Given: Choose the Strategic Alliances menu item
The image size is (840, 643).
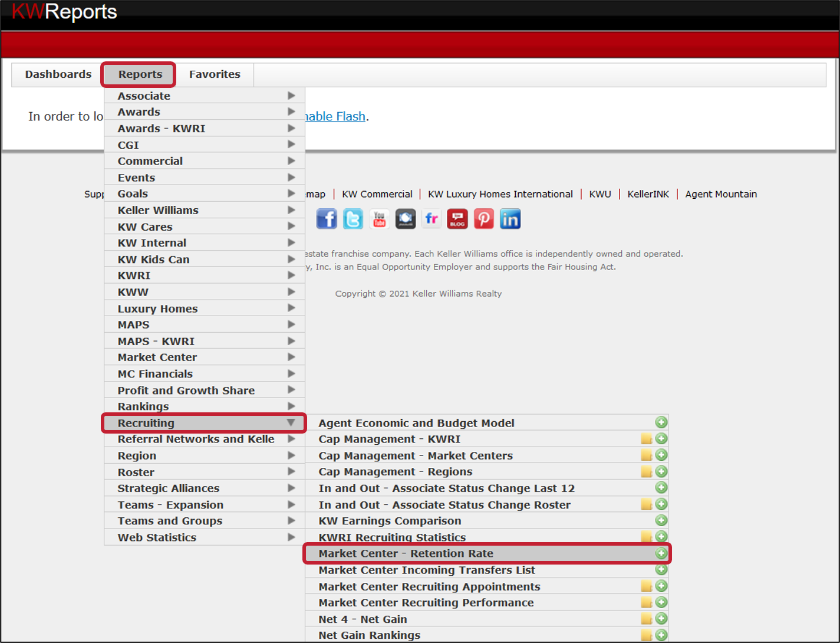Looking at the screenshot, I should pyautogui.click(x=205, y=488).
